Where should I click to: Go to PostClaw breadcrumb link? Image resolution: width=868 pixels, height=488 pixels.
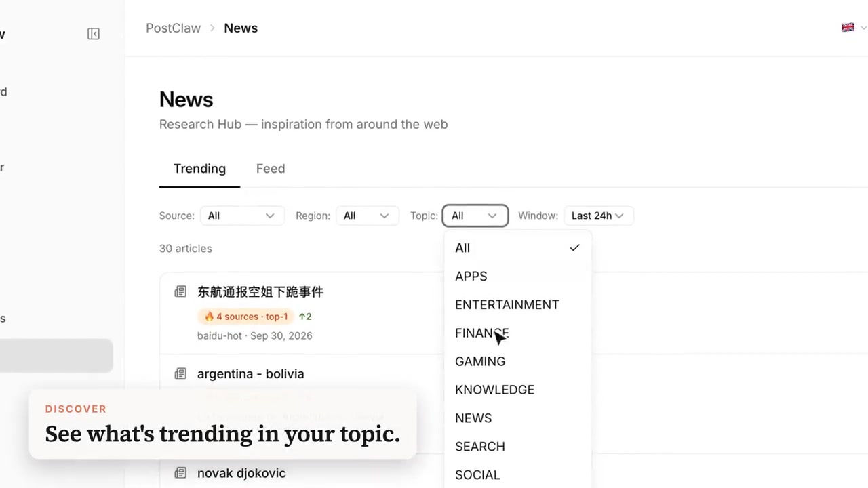click(x=173, y=28)
